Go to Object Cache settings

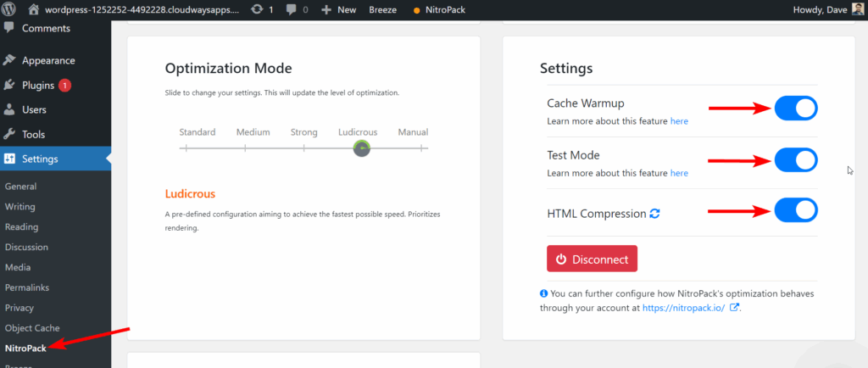[32, 328]
